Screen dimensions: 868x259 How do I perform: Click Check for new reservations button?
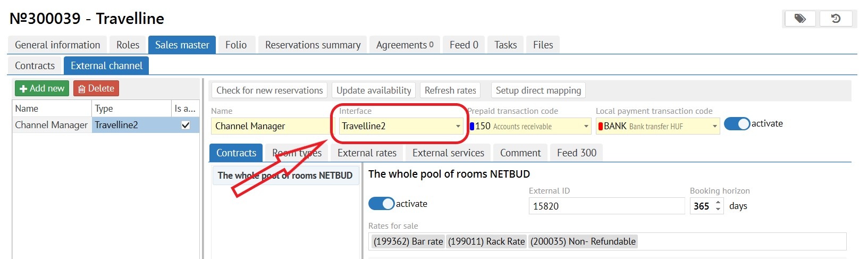tap(269, 90)
